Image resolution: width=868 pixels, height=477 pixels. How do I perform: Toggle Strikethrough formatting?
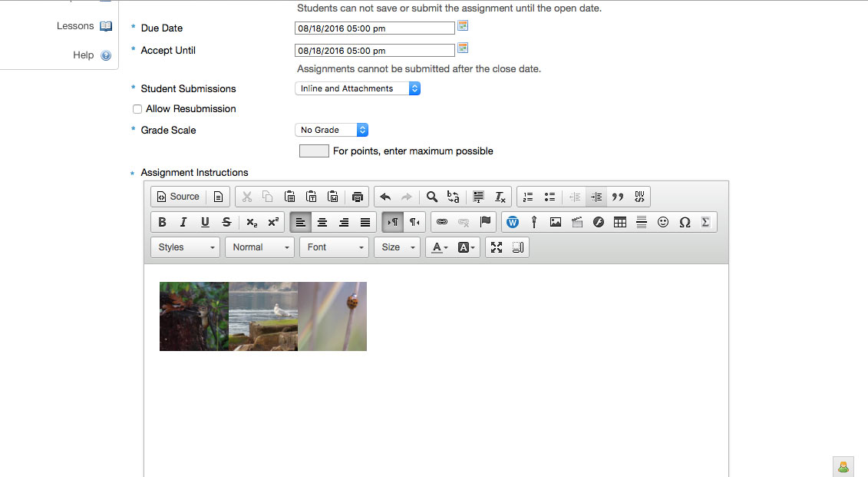226,222
